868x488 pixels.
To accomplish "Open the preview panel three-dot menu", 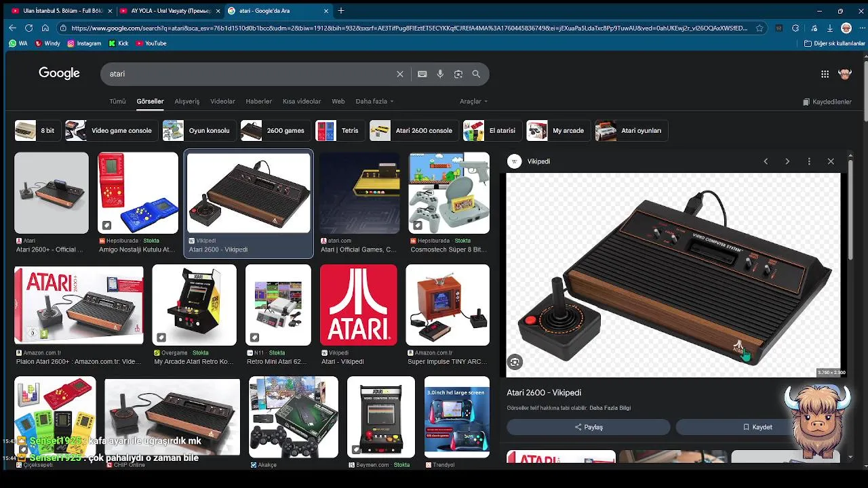I will click(809, 161).
